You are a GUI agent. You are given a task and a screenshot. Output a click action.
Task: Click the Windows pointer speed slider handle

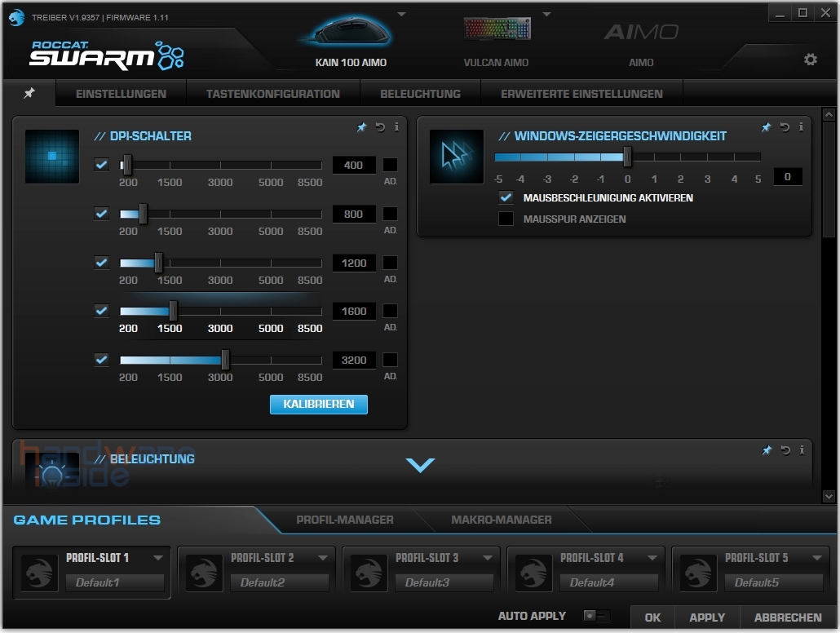click(627, 157)
